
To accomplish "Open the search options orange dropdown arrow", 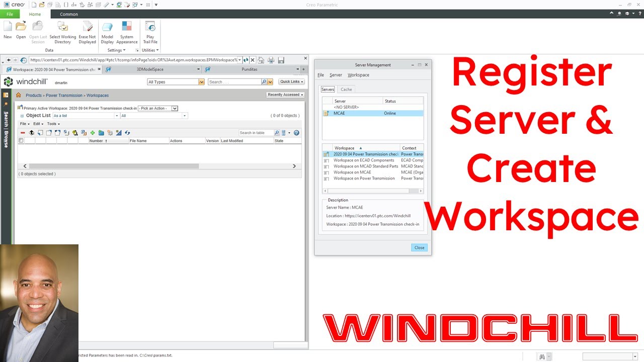I will tap(270, 81).
